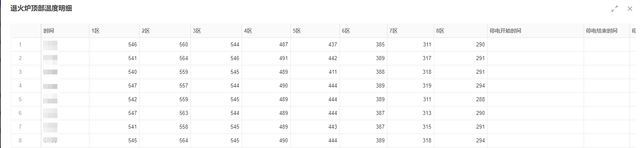The height and width of the screenshot is (148, 644).
Task: Click the 8区 value 288 in row 5
Action: coord(480,100)
